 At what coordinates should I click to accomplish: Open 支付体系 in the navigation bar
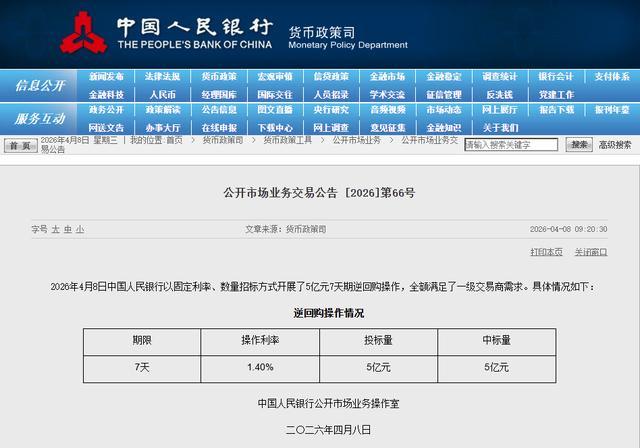[612, 77]
